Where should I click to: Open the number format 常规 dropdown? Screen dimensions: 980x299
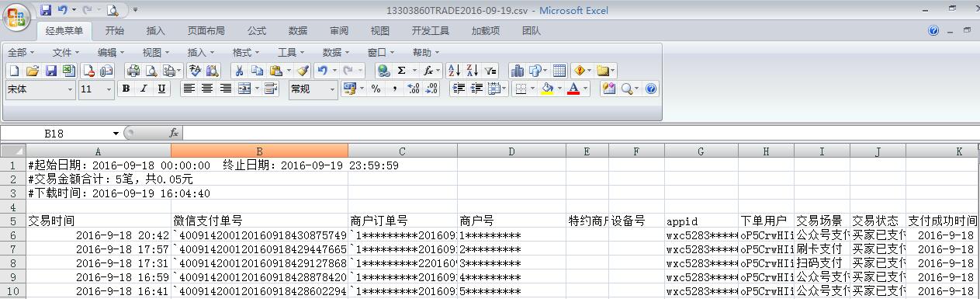coord(333,89)
